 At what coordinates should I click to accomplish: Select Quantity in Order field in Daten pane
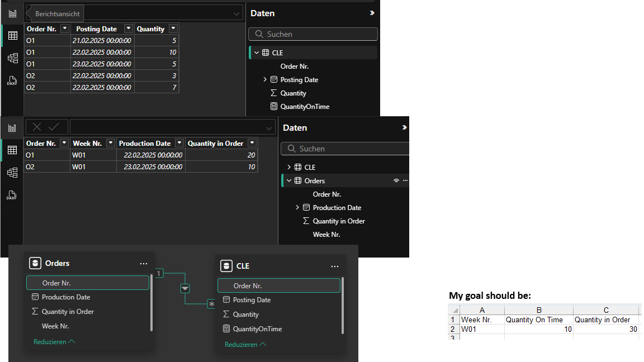[339, 221]
